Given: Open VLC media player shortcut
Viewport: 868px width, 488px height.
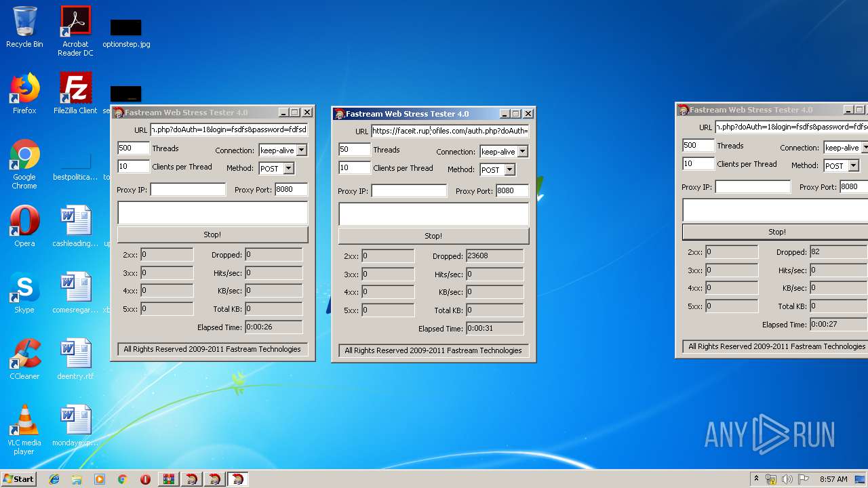Looking at the screenshot, I should point(24,430).
